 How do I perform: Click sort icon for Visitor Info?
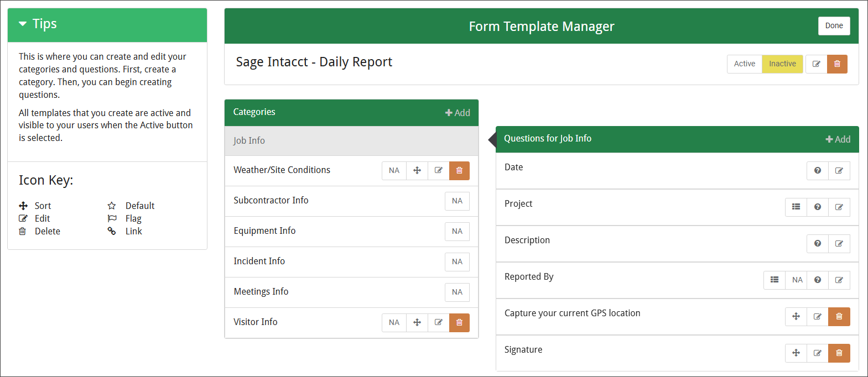point(417,323)
